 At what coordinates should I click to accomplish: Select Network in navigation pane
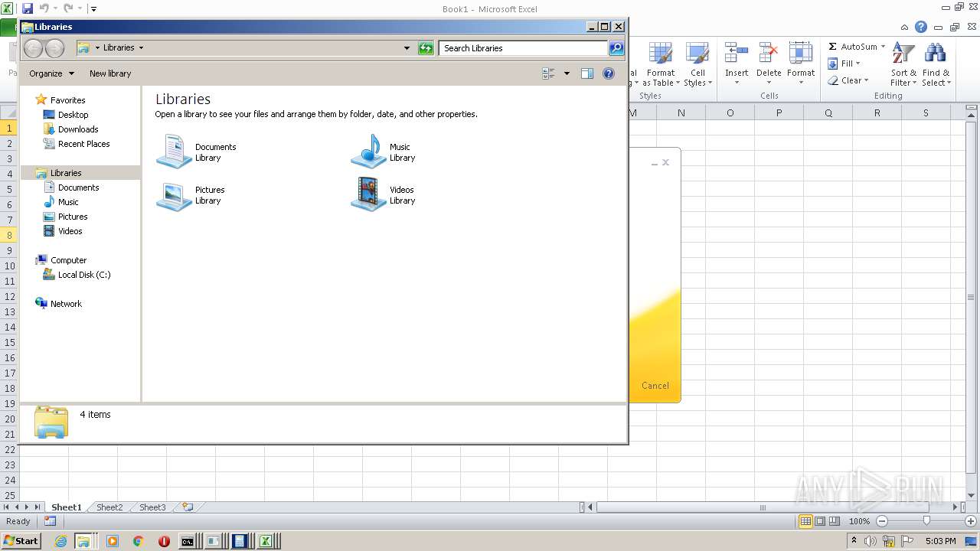[66, 304]
